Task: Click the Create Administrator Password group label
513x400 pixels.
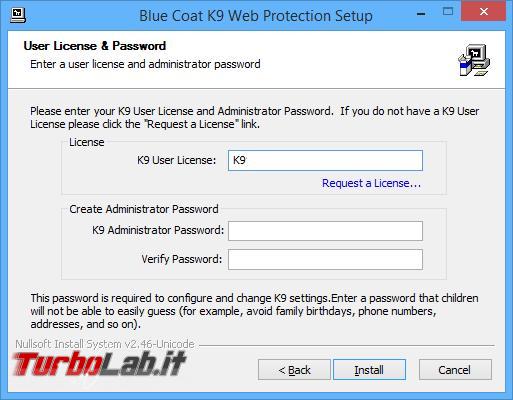Action: pos(144,209)
